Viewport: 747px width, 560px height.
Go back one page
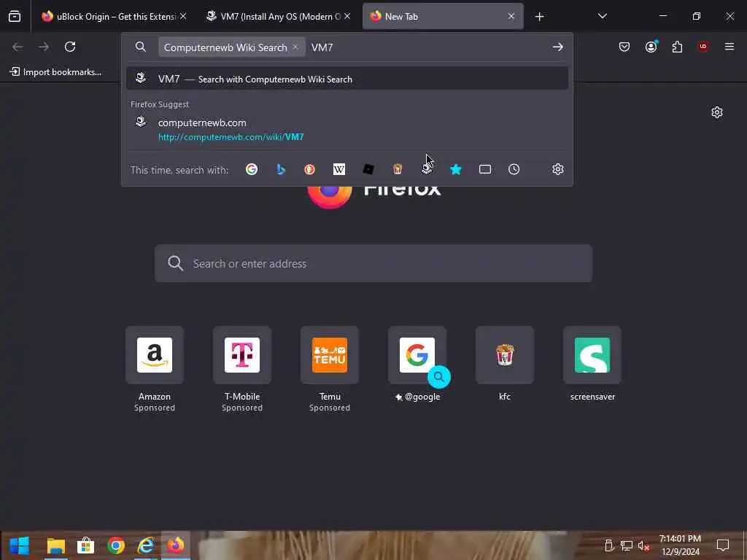coord(18,47)
